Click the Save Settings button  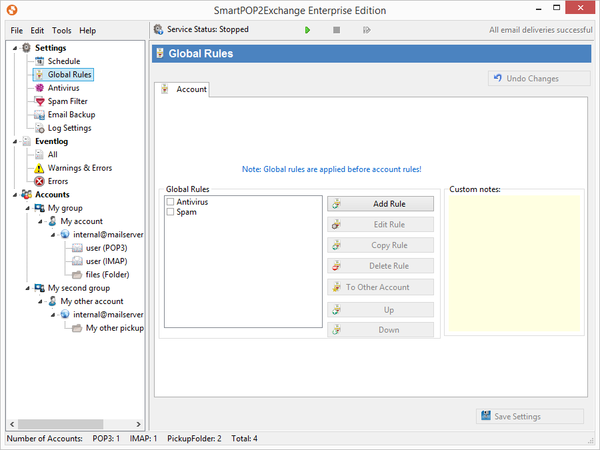tap(530, 417)
